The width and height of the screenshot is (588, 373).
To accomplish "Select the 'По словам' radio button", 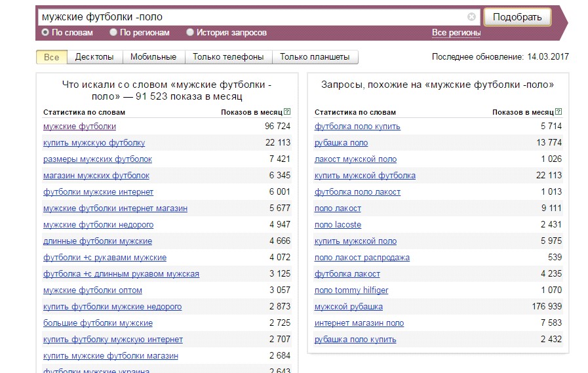I will pos(45,32).
